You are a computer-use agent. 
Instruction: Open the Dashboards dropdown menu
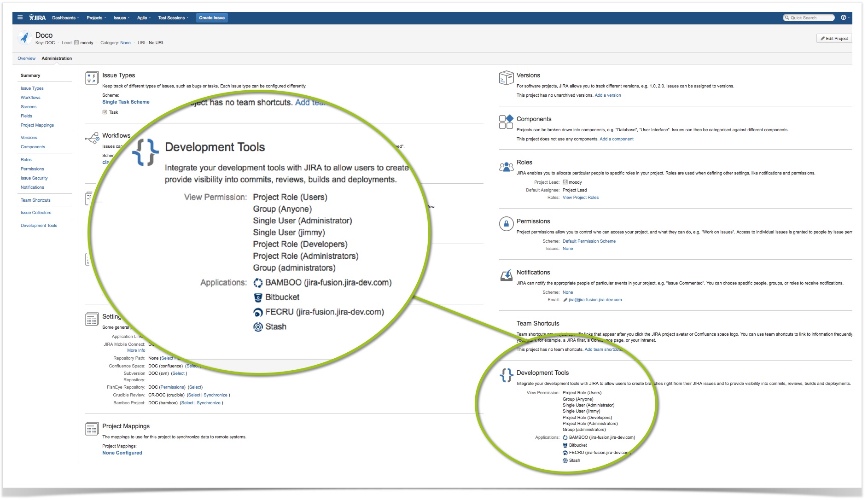tap(65, 18)
